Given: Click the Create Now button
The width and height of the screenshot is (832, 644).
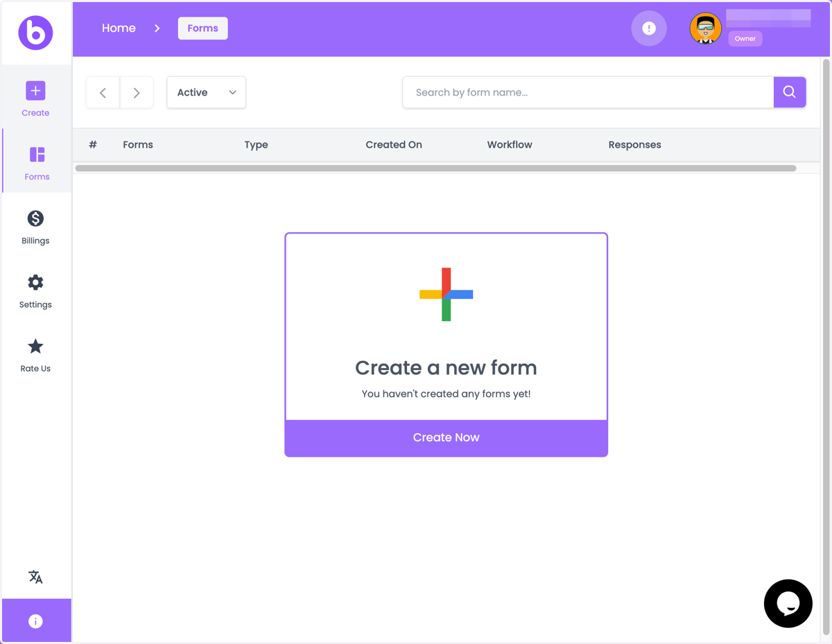Looking at the screenshot, I should pyautogui.click(x=447, y=437).
